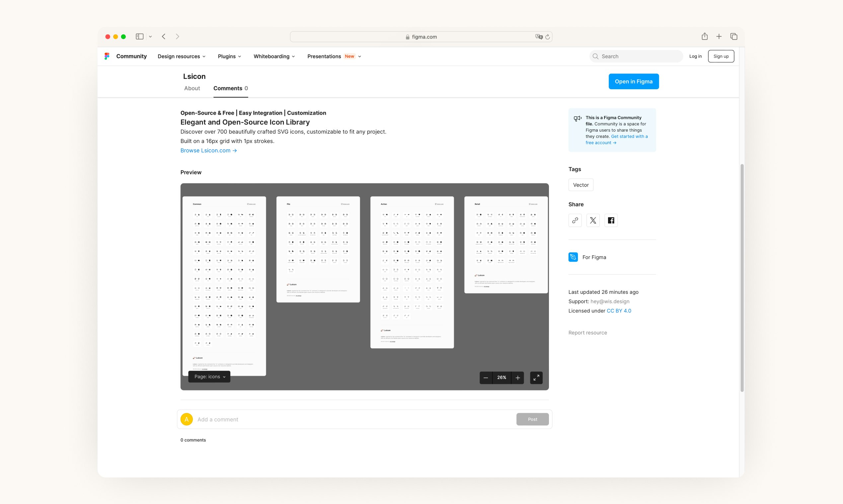Viewport: 843px width, 504px height.
Task: Click the Log in button
Action: click(x=696, y=56)
